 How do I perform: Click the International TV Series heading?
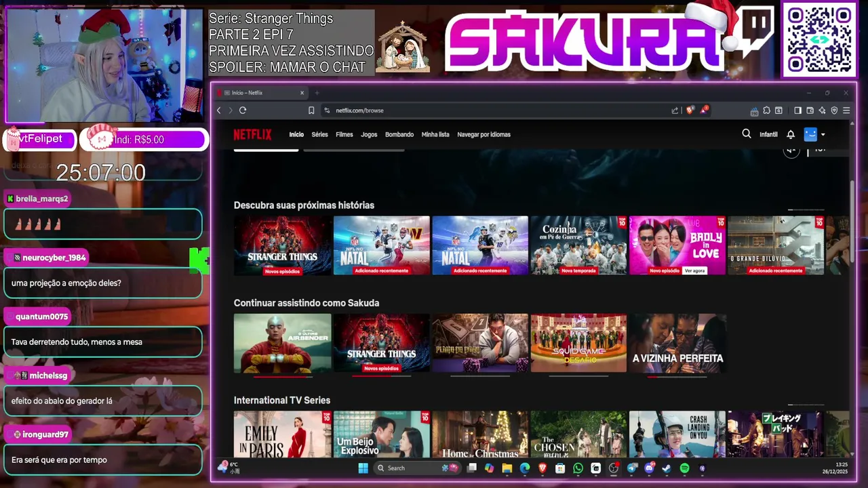pyautogui.click(x=282, y=401)
